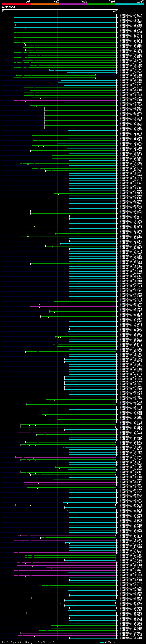This screenshot has width=146, height=644.
Task: Choose the UniRef100_C5YUG3 hit
Action: pos(131,63)
